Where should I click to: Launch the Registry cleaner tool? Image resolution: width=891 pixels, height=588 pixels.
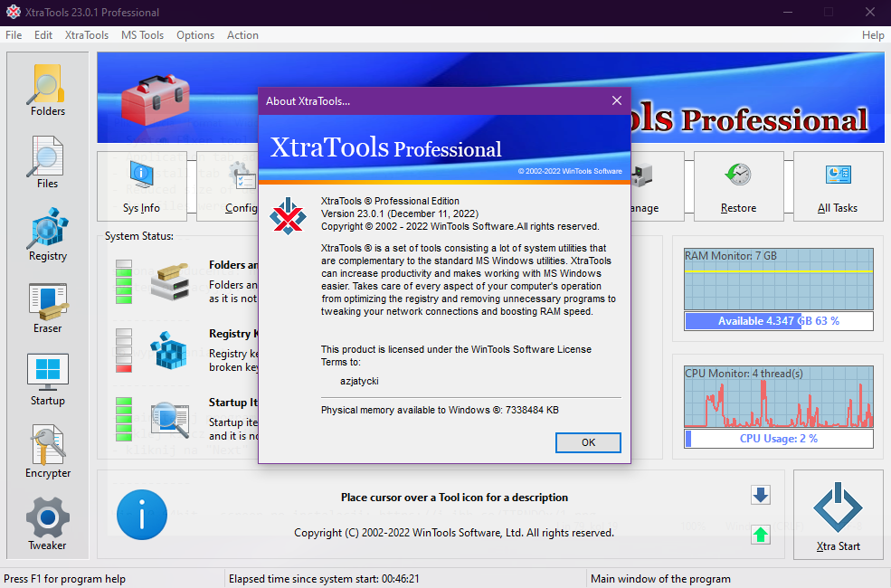coord(48,234)
